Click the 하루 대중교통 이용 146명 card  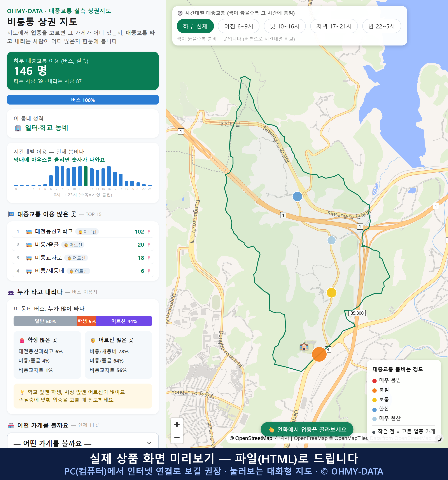[83, 71]
